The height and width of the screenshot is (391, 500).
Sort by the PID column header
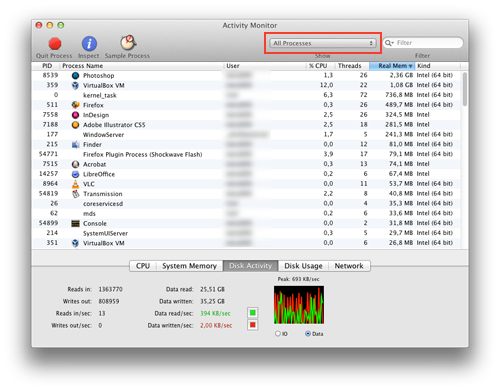coord(47,66)
